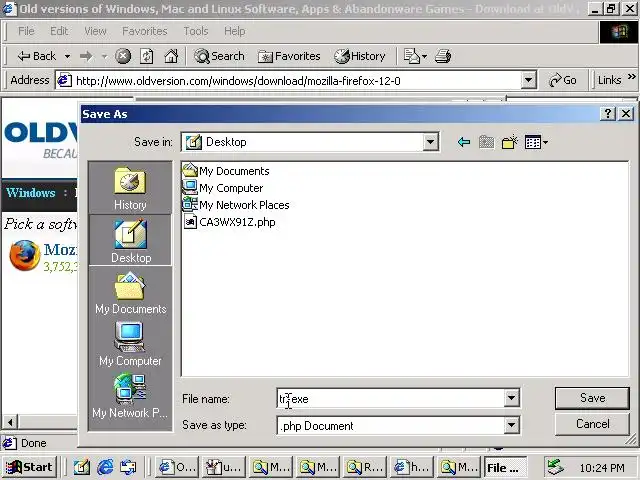640x480 pixels.
Task: Close the Save As dialog
Action: (626, 113)
